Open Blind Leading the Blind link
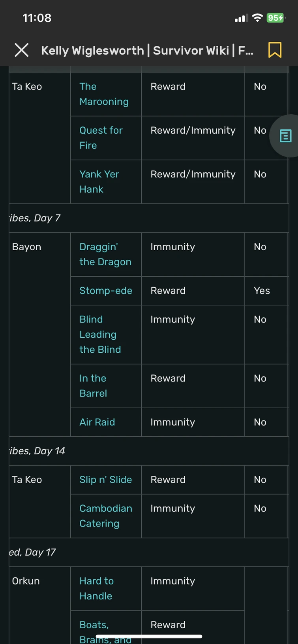298x644 pixels. [100, 334]
